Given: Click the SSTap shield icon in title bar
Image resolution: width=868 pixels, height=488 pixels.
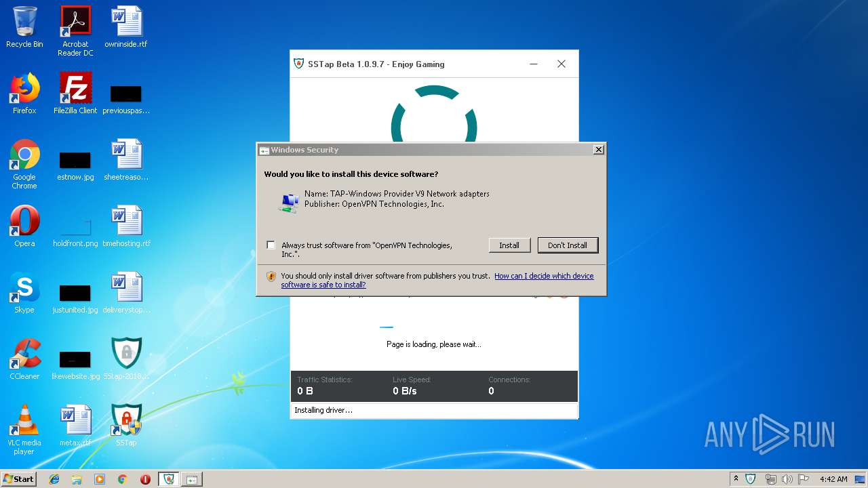Looking at the screenshot, I should pyautogui.click(x=298, y=64).
